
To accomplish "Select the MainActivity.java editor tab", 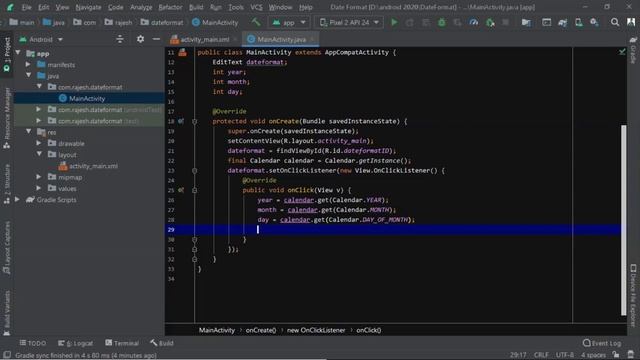I will pos(281,40).
